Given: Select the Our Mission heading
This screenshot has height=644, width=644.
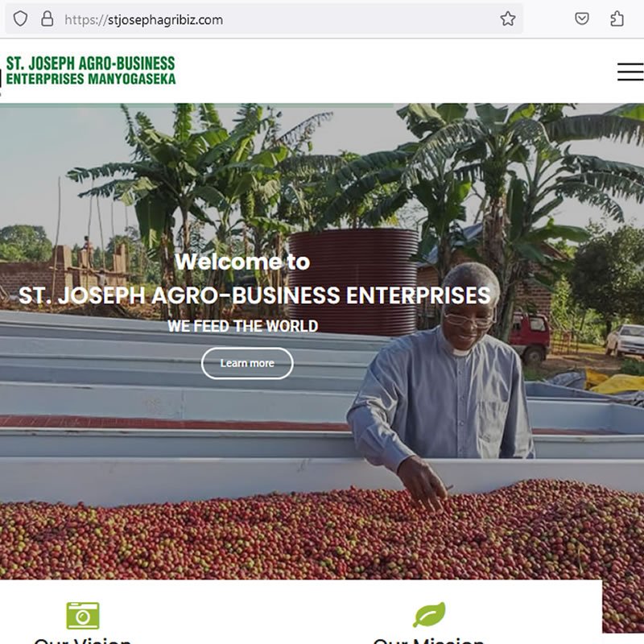Looking at the screenshot, I should [429, 640].
